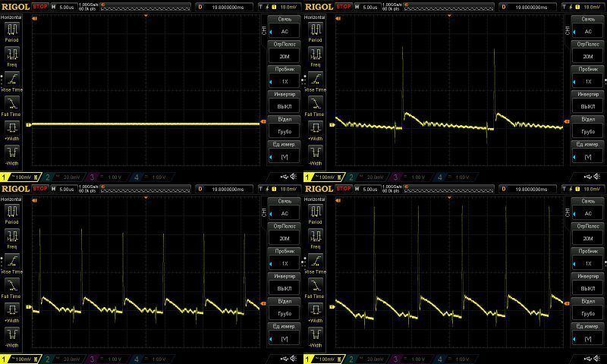Toggle Инвертир ВЫКЛ in the flat-trace capture
Image resolution: width=607 pixels, height=364 pixels.
point(285,102)
